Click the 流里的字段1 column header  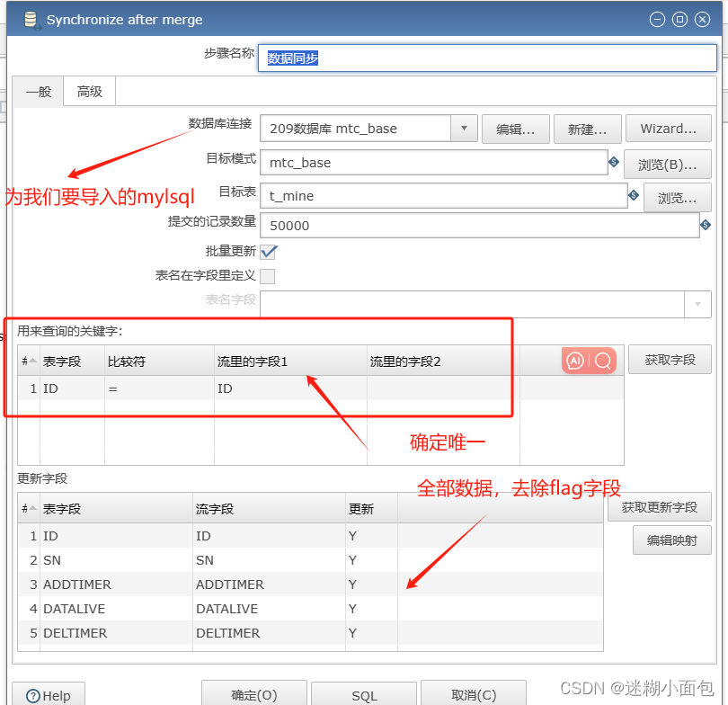click(x=290, y=361)
